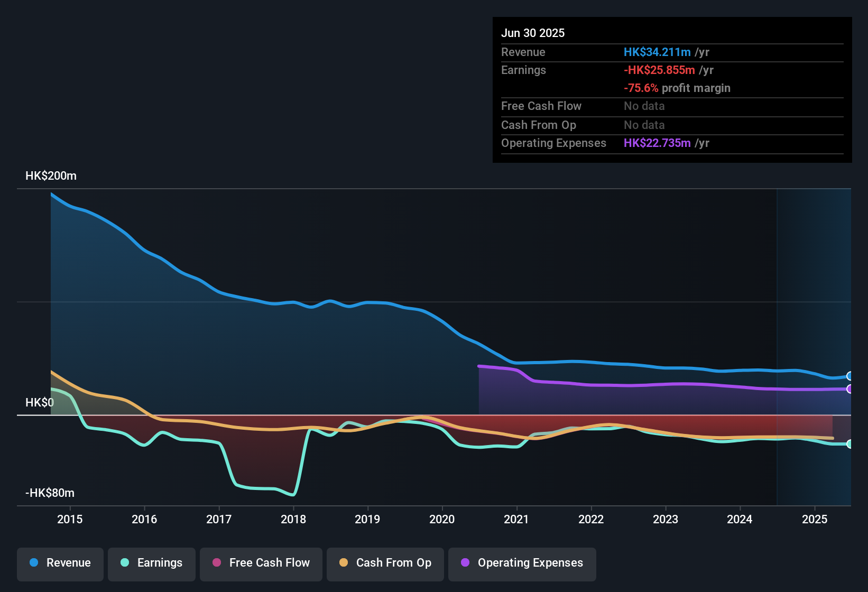Toggle the Operating Expenses series visibility

point(522,563)
